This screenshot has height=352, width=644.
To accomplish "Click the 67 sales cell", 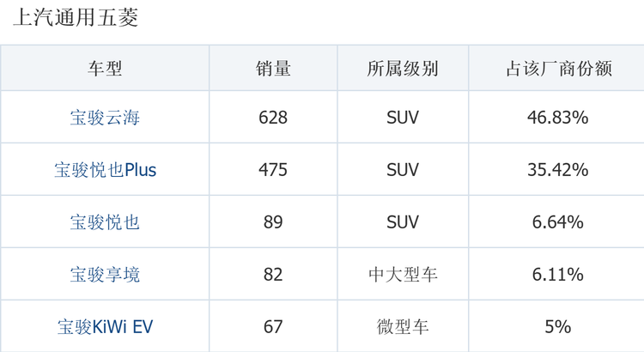I will click(273, 327).
